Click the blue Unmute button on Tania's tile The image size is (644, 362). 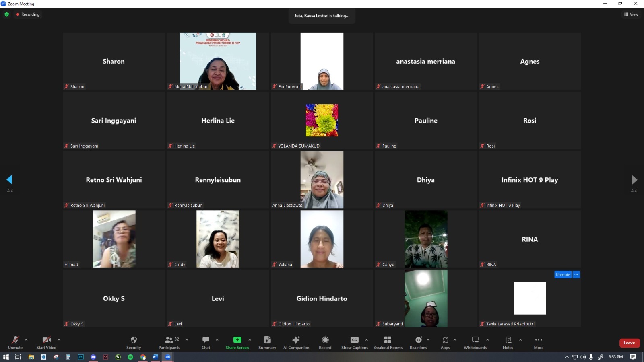point(563,275)
